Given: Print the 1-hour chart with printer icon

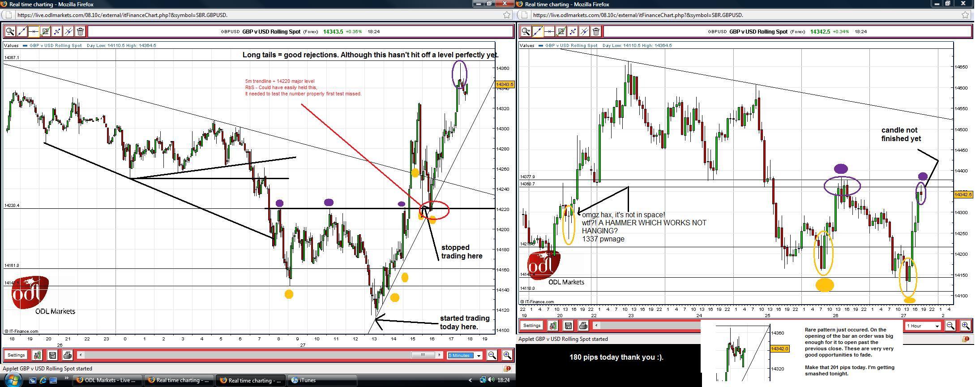Looking at the screenshot, I should pyautogui.click(x=583, y=326).
